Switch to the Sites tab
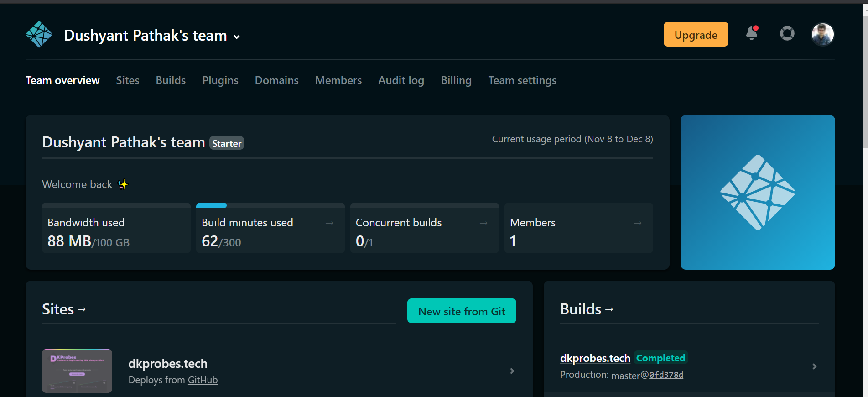 coord(128,80)
